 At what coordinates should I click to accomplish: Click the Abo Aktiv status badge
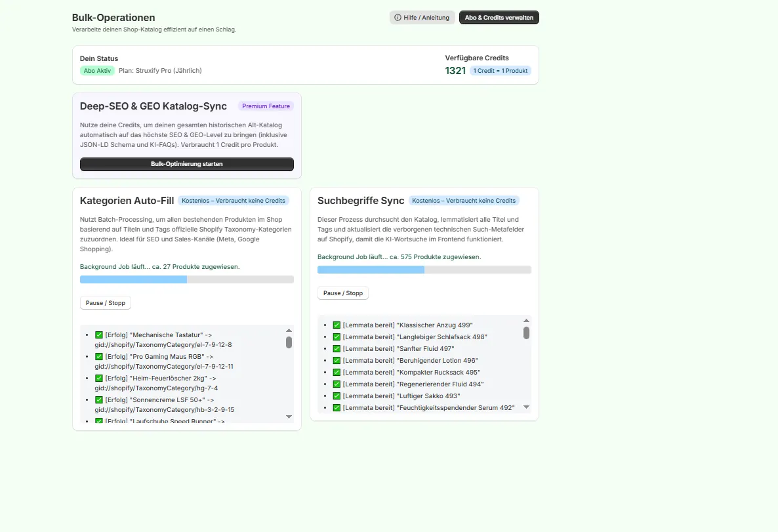[x=97, y=70]
